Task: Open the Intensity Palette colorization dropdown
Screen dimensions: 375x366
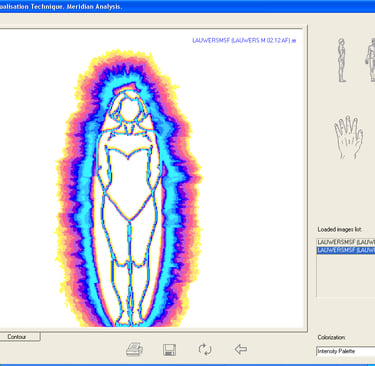Action: (345, 351)
